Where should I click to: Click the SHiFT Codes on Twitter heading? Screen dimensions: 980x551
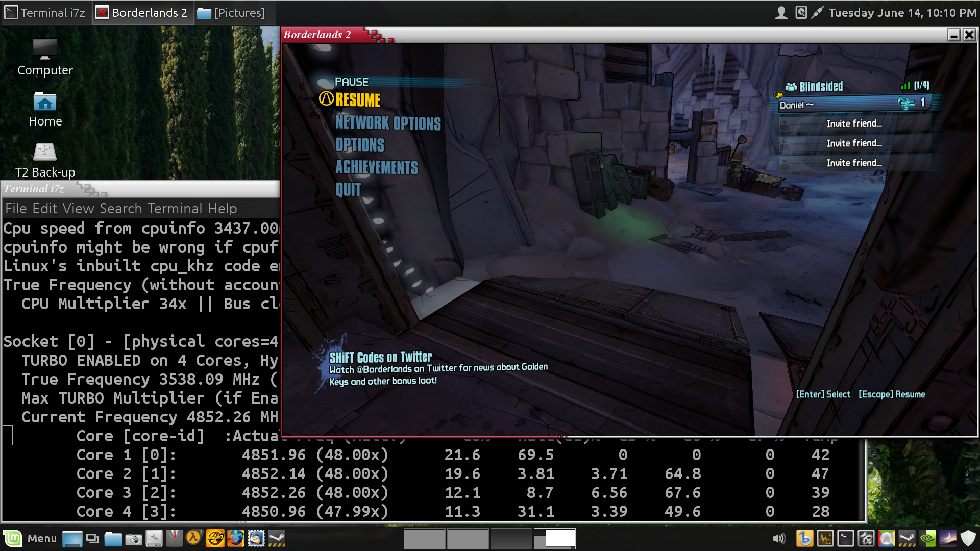381,357
